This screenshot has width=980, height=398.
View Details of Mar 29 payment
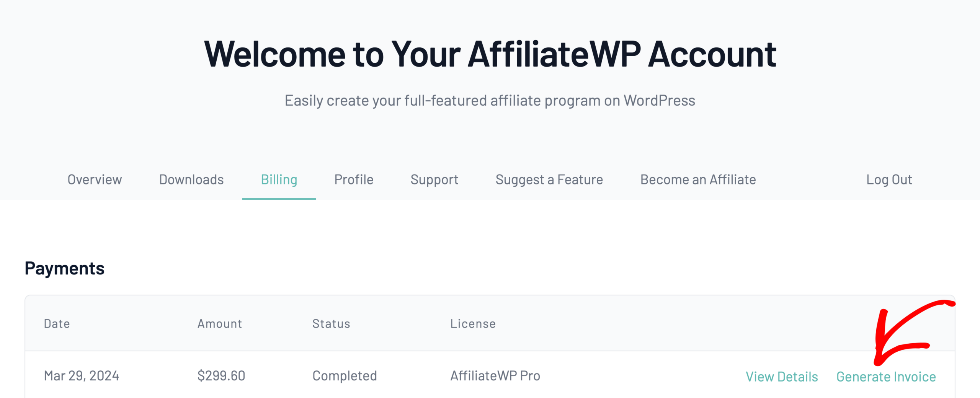click(782, 377)
